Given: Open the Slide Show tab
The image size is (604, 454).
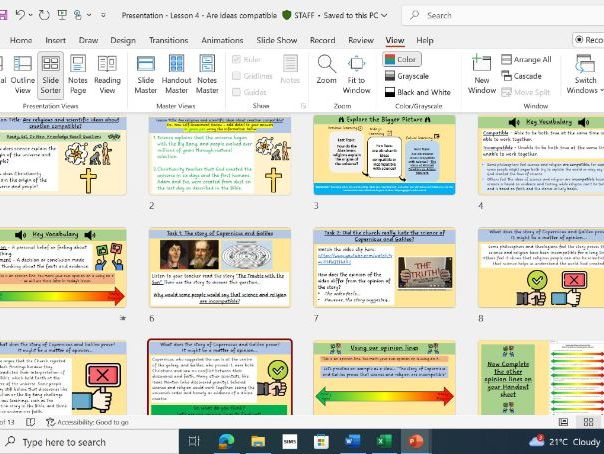Looking at the screenshot, I should pos(277,40).
